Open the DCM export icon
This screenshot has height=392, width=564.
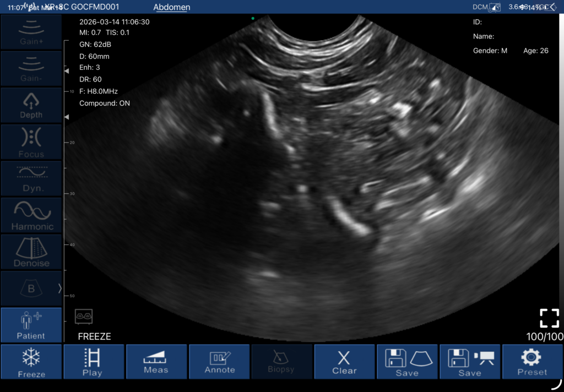click(486, 7)
